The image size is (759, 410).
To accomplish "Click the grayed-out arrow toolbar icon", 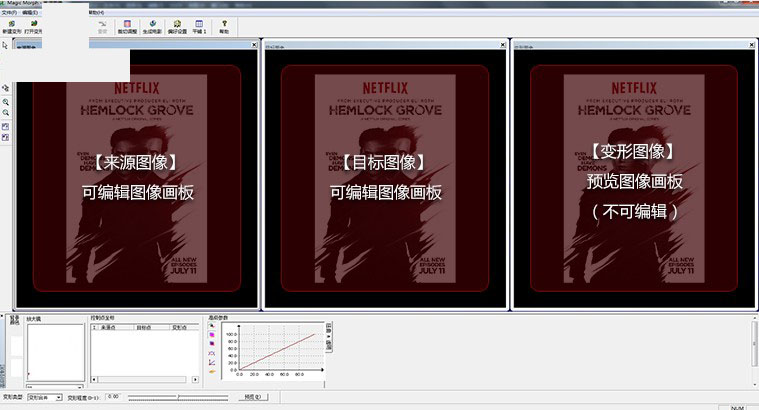I will (102, 27).
